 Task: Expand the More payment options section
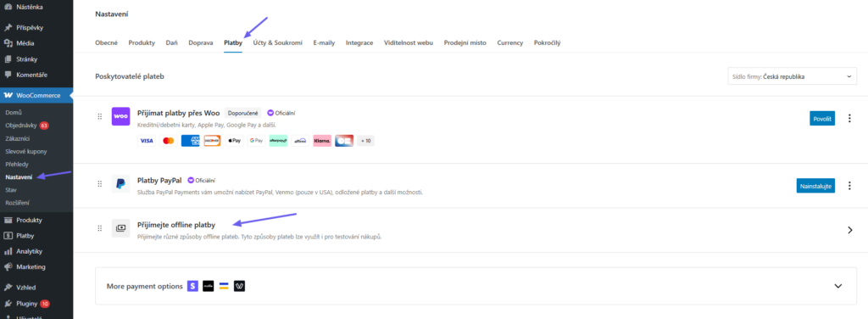point(838,286)
